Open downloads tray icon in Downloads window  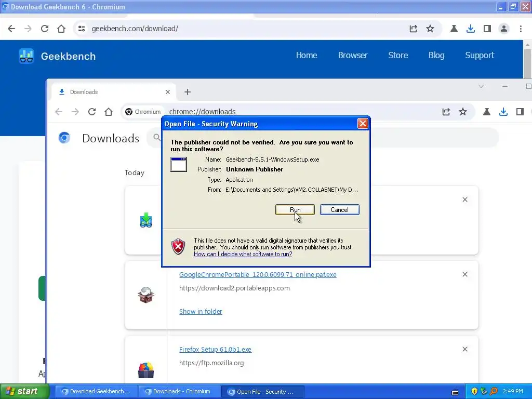tap(503, 112)
